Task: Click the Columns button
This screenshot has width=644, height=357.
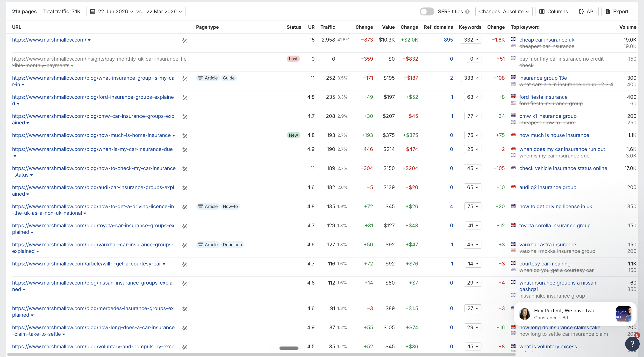Action: (x=553, y=12)
